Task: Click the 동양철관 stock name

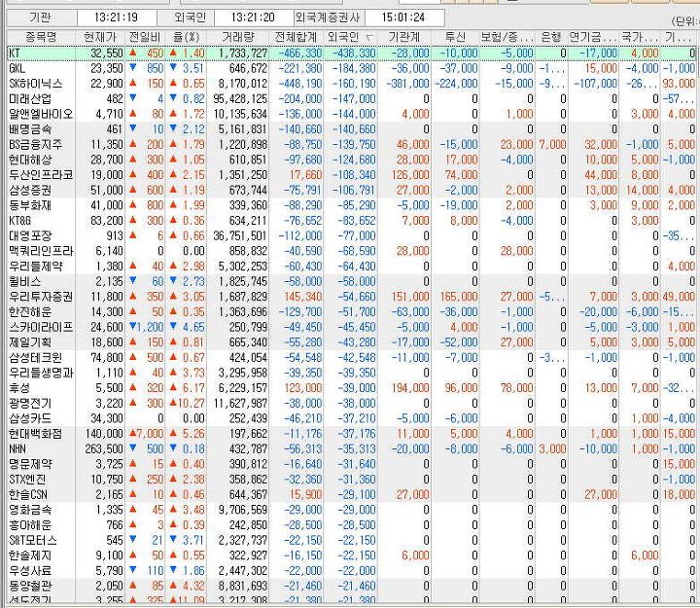Action: pos(30,586)
